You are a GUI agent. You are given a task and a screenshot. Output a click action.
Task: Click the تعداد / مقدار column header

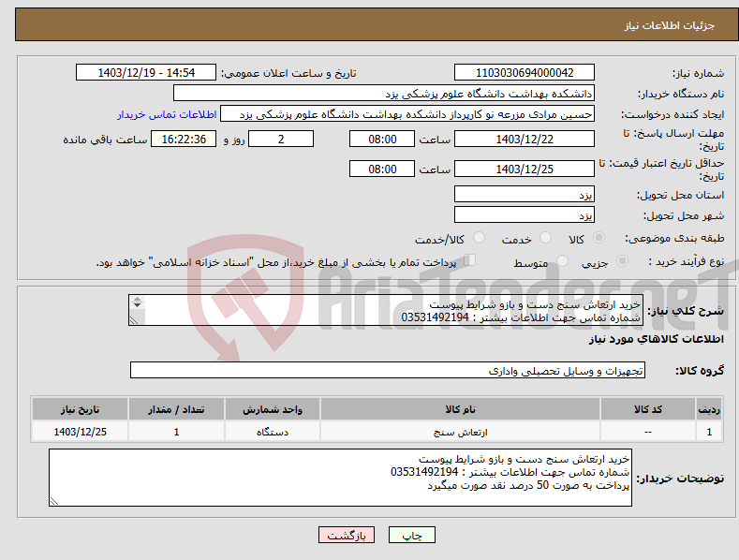click(176, 409)
